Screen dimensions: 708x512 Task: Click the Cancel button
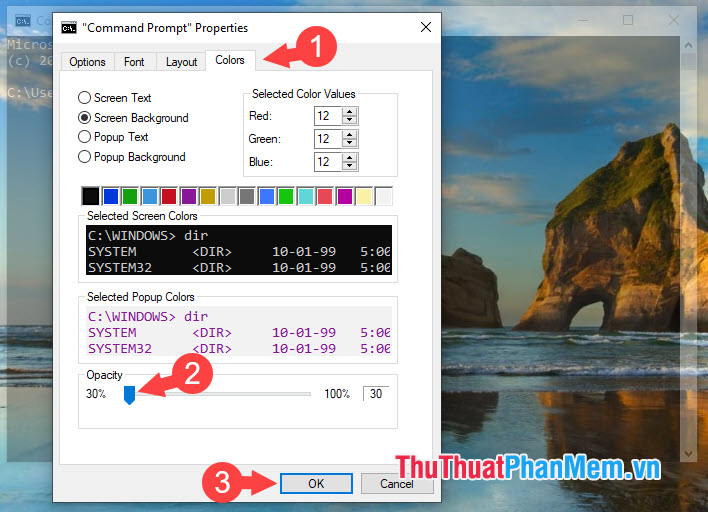[x=396, y=484]
